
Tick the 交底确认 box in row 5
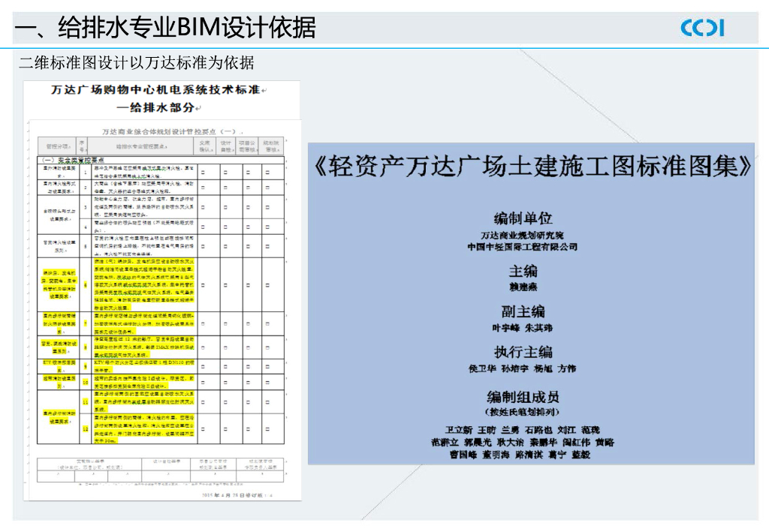click(x=203, y=246)
